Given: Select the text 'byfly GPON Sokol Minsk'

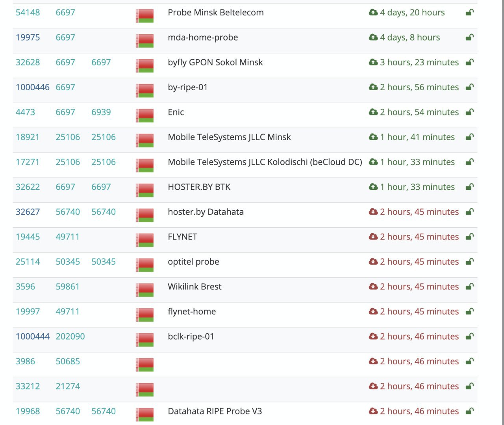Looking at the screenshot, I should tap(215, 62).
